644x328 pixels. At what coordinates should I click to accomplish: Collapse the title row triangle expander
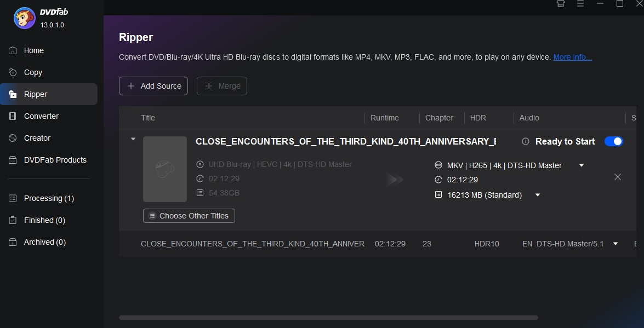tap(133, 139)
